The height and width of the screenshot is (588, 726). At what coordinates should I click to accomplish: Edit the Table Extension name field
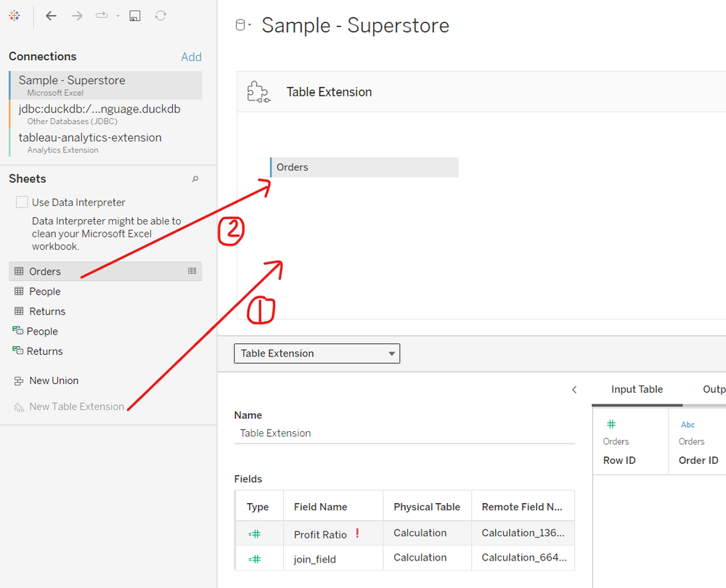pos(404,433)
